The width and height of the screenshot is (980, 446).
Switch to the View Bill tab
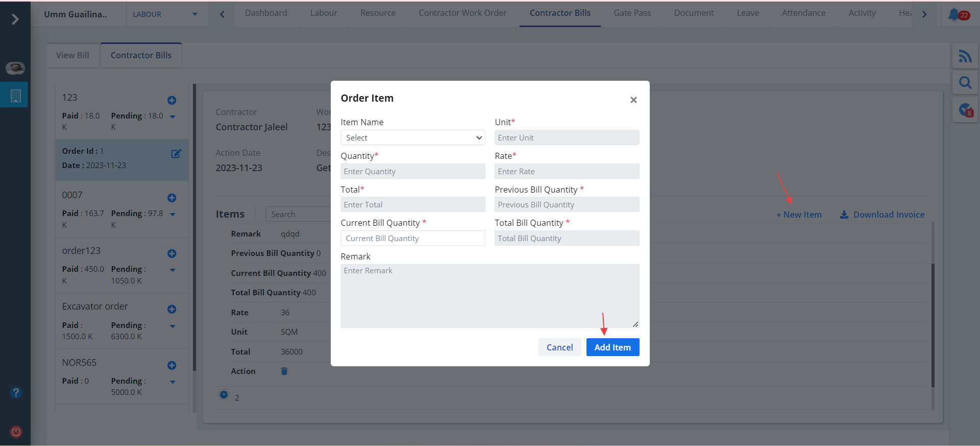72,55
